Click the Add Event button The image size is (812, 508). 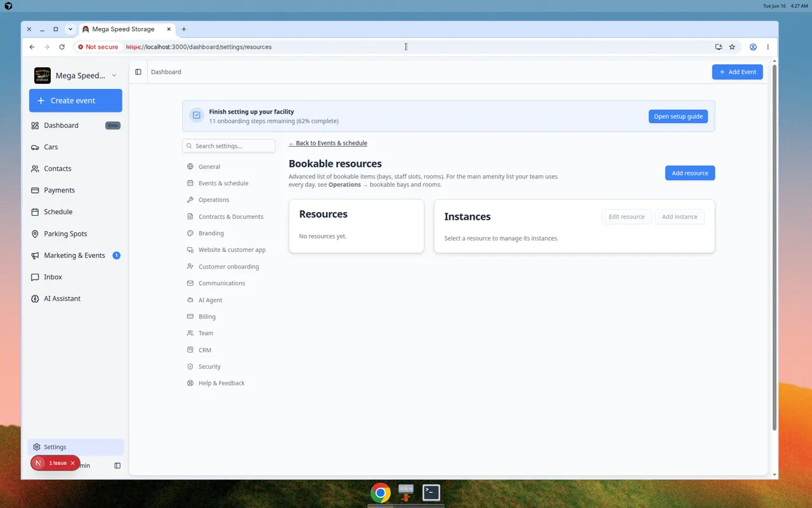(x=737, y=72)
